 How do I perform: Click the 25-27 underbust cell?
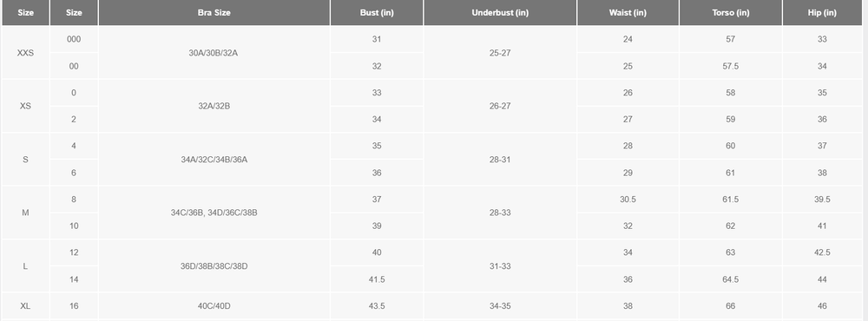pyautogui.click(x=500, y=53)
